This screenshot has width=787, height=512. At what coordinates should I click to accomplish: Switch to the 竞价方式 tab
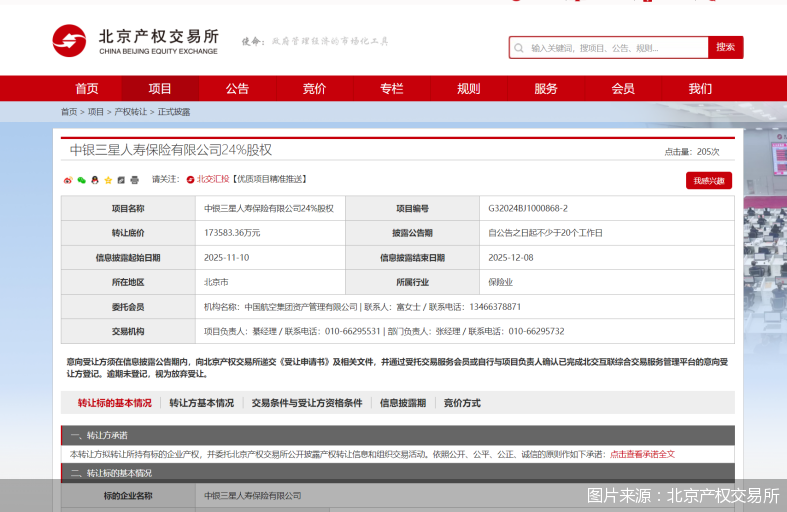tap(462, 403)
